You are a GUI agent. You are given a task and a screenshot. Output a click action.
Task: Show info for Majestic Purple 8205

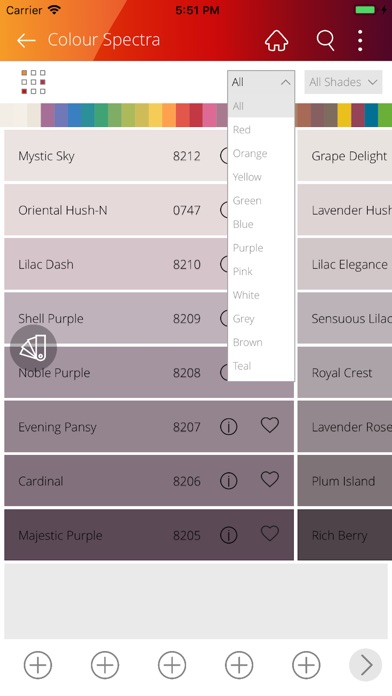pos(228,535)
